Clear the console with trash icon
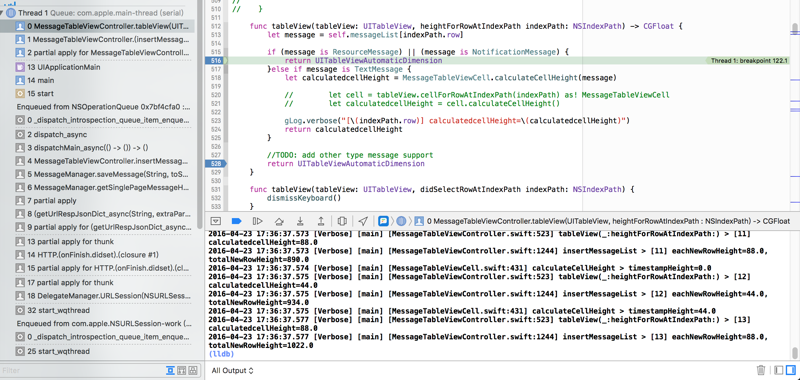 point(760,370)
